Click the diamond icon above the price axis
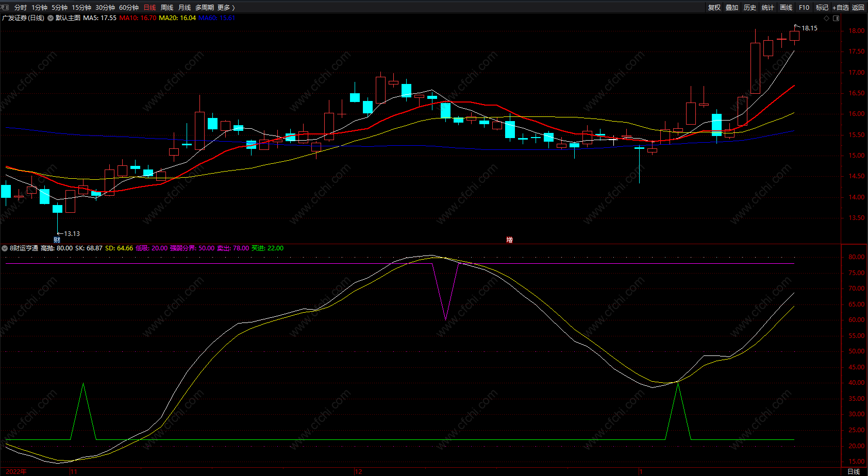The image size is (868, 476). 827,18
